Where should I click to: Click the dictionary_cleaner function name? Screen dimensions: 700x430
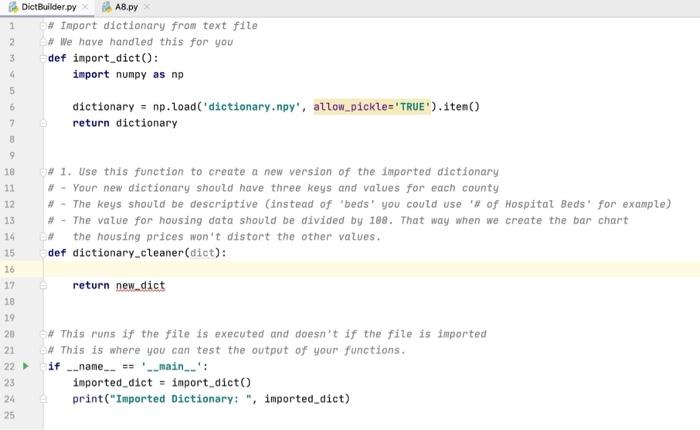click(x=128, y=253)
